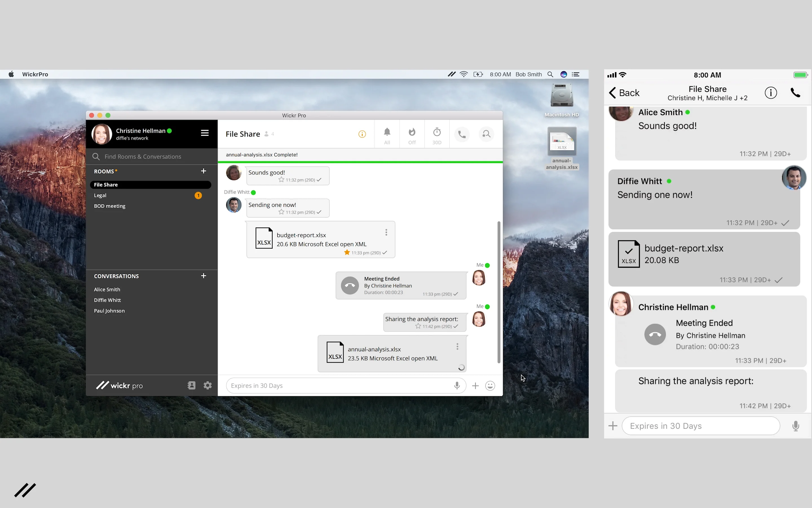This screenshot has height=508, width=812.
Task: Click the plus attach icon beside desktop input
Action: pyautogui.click(x=475, y=386)
